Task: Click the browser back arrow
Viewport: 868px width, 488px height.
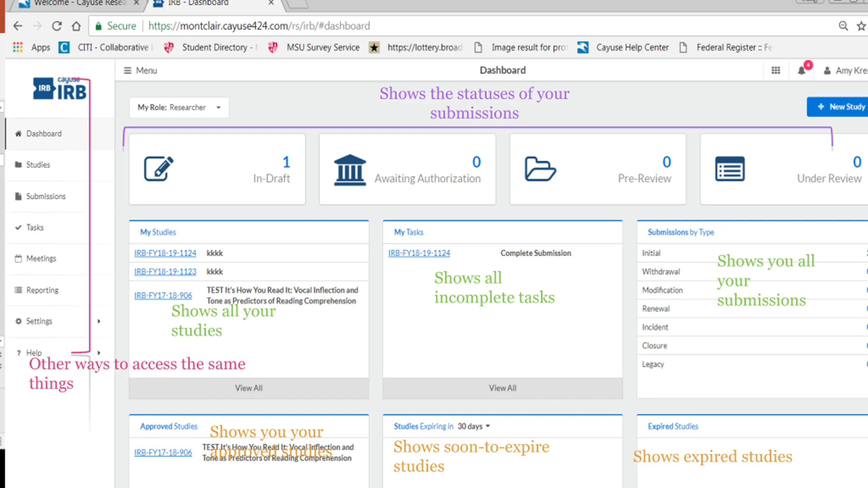Action: pos(18,26)
